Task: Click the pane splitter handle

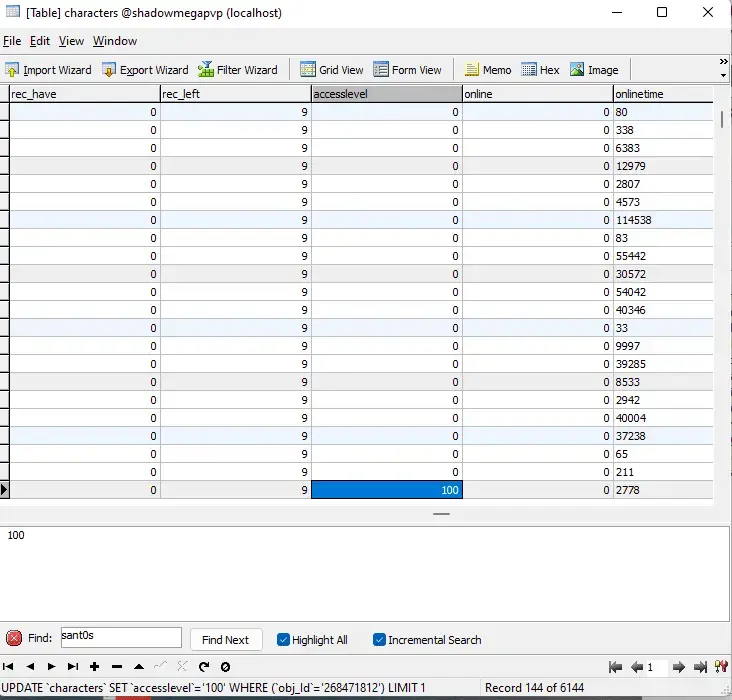Action: [441, 514]
